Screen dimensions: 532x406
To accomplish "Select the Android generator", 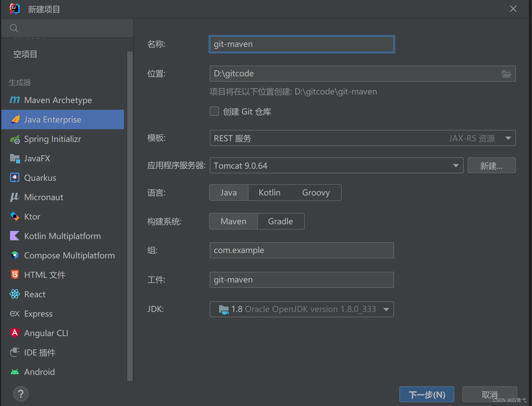I will tap(63, 372).
